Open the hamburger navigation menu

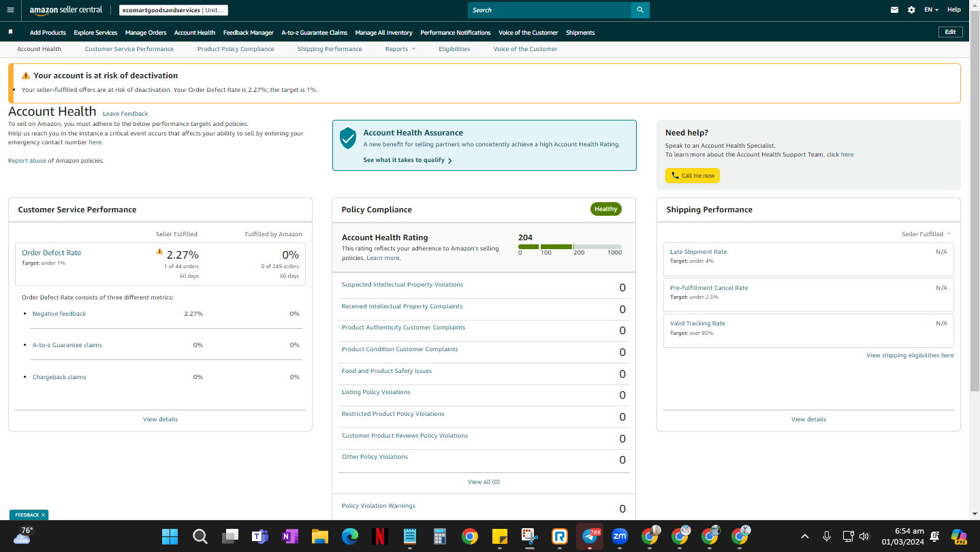10,10
